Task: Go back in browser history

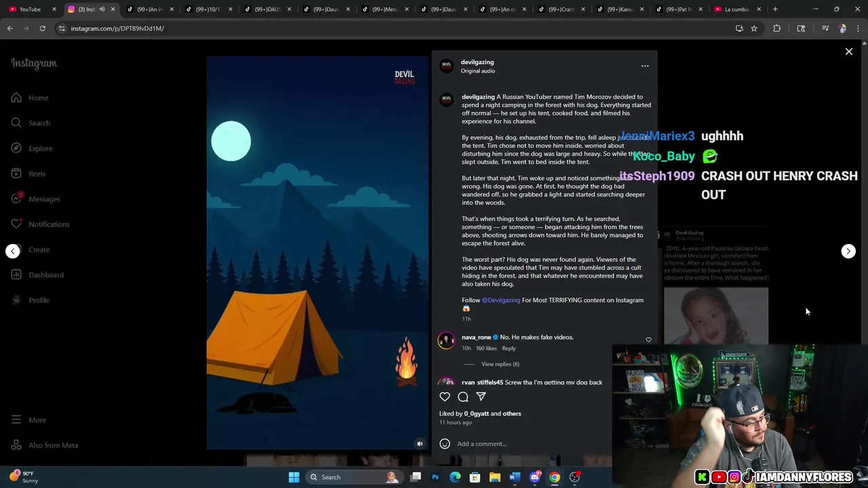Action: [x=10, y=28]
